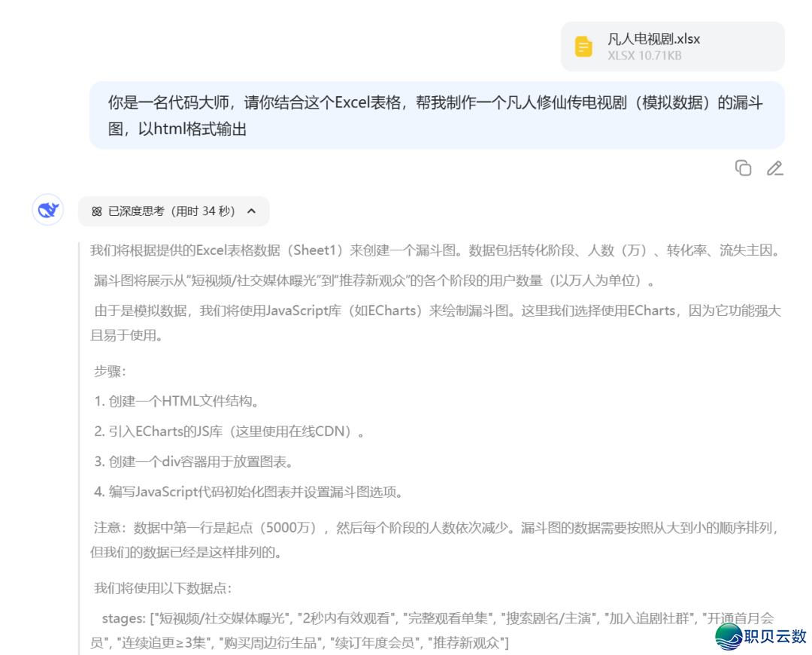812x655 pixels.
Task: Click the user prompt message bubble
Action: pos(436,115)
